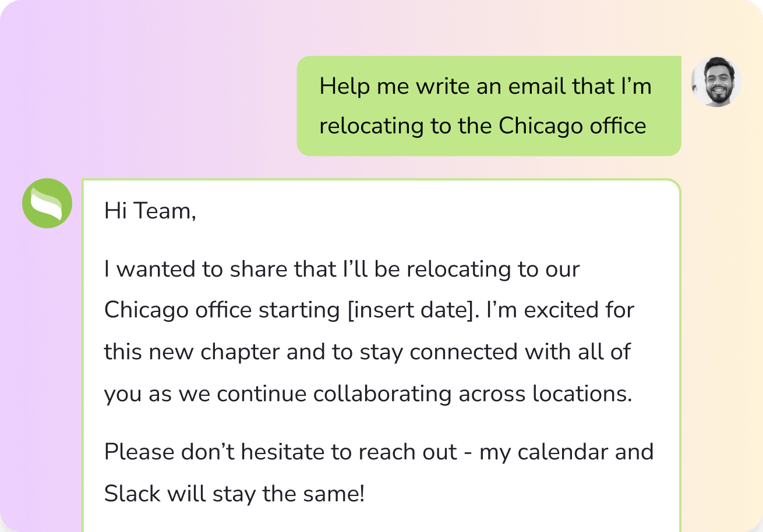Viewport: 763px width, 532px height.
Task: Click the user profile photo avatar
Action: (x=716, y=81)
